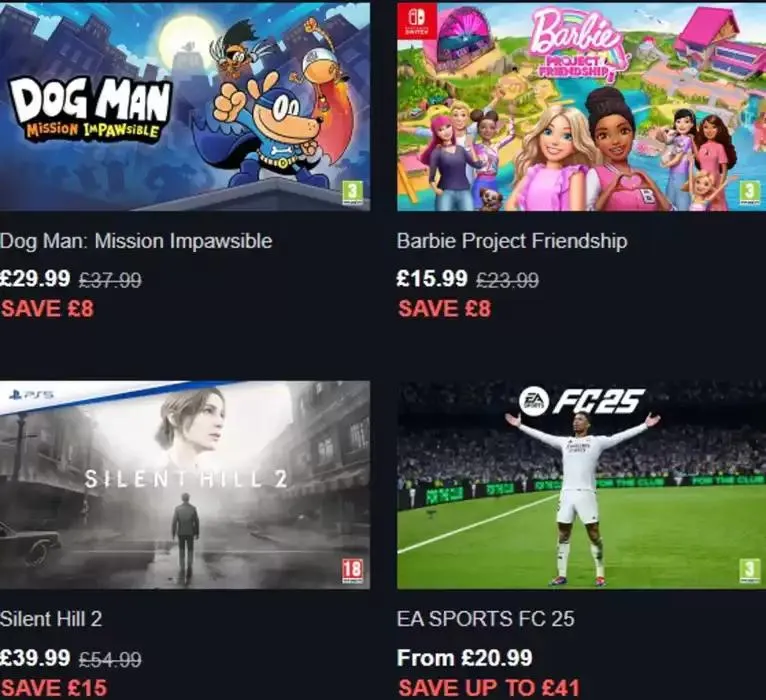The width and height of the screenshot is (766, 700).
Task: Select the Silent Hill 2 cover image
Action: coord(185,485)
